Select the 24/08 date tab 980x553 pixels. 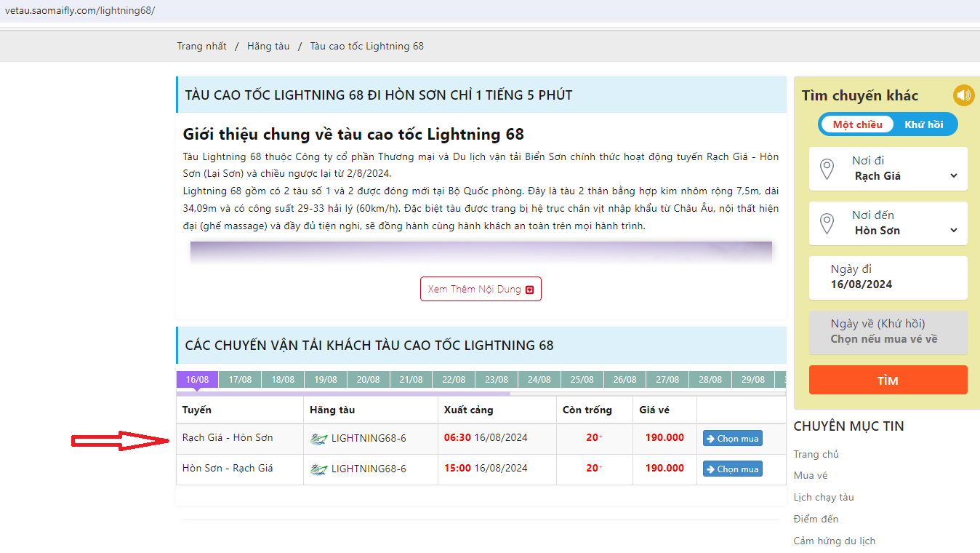[539, 380]
